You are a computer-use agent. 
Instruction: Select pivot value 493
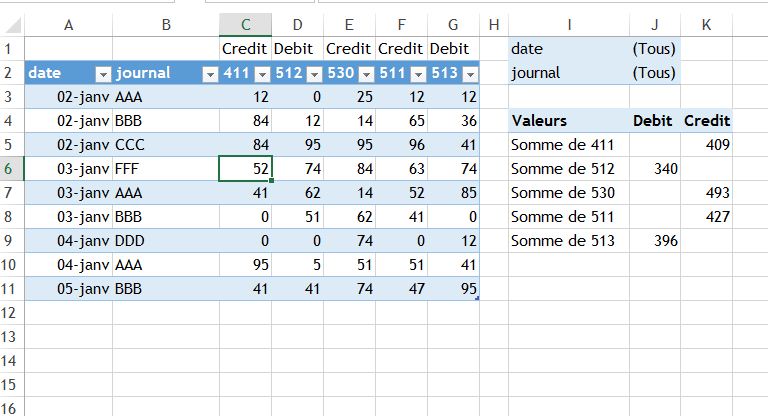[x=706, y=193]
